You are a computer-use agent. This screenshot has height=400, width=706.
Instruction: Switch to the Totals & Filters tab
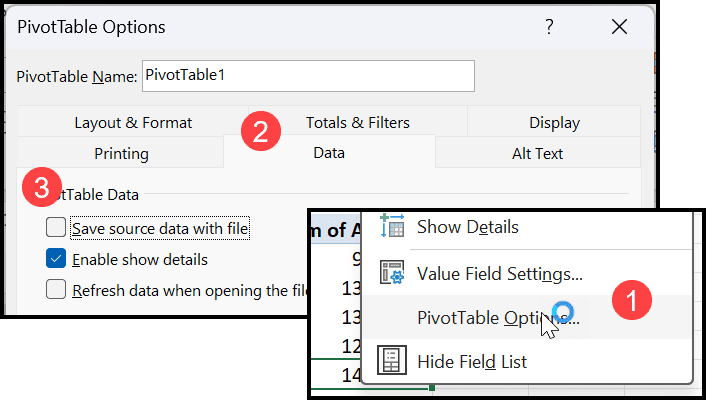coord(358,123)
